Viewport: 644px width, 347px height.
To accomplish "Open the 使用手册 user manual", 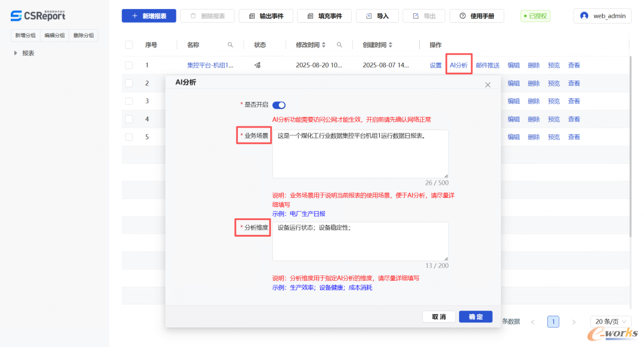I will point(476,16).
